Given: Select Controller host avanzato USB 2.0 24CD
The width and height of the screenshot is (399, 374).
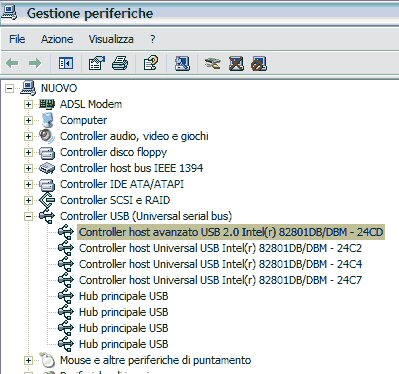Looking at the screenshot, I should click(231, 232).
